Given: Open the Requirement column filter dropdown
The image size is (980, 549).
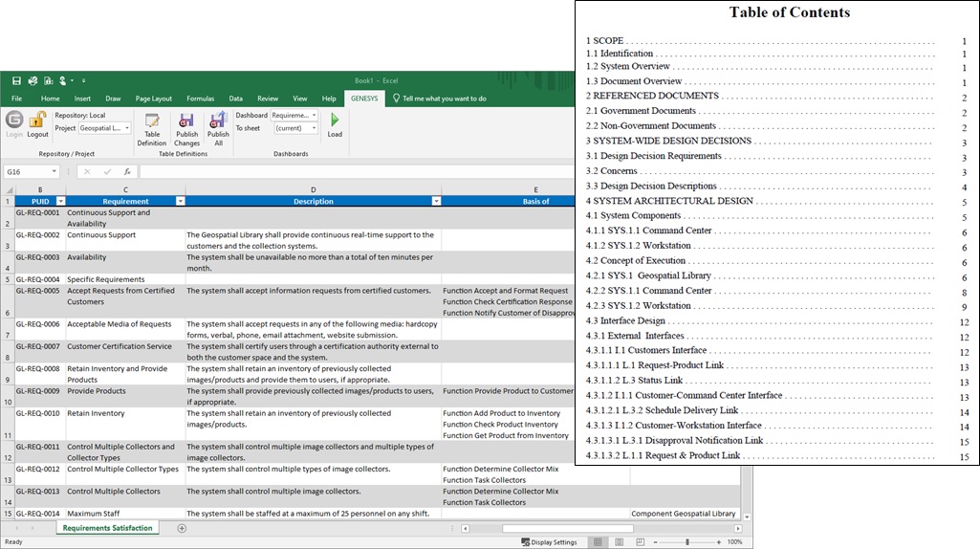Looking at the screenshot, I should coord(179,202).
